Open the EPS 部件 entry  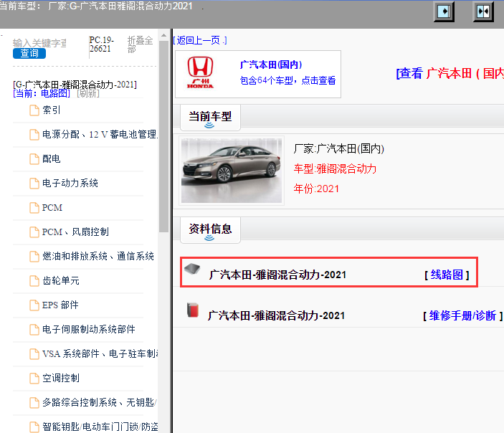tap(60, 305)
